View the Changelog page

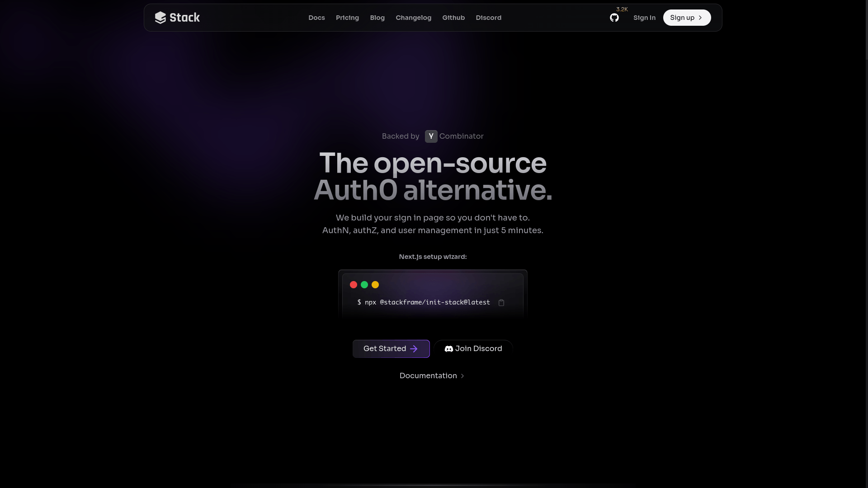(x=413, y=18)
